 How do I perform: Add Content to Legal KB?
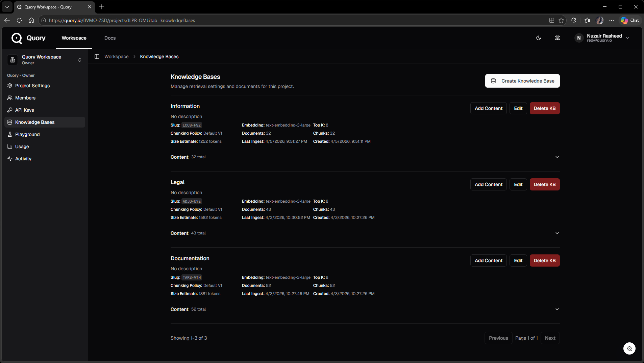click(x=489, y=184)
